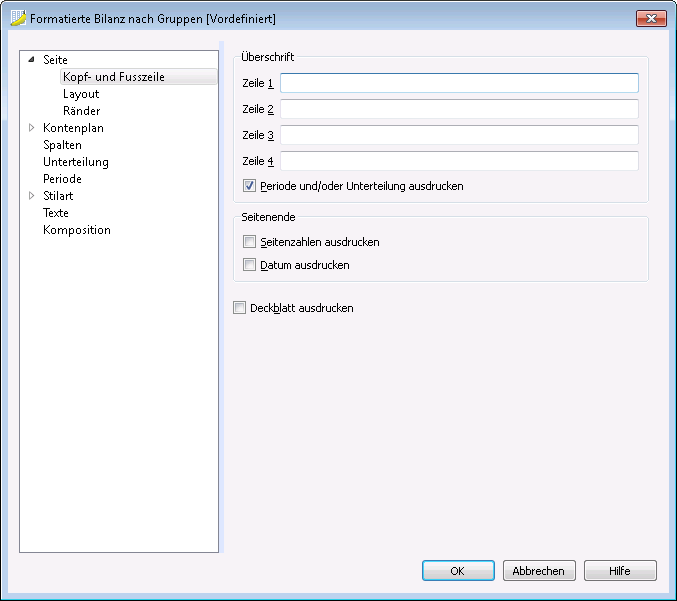Open the Layout page settings
The width and height of the screenshot is (677, 601).
tap(81, 94)
